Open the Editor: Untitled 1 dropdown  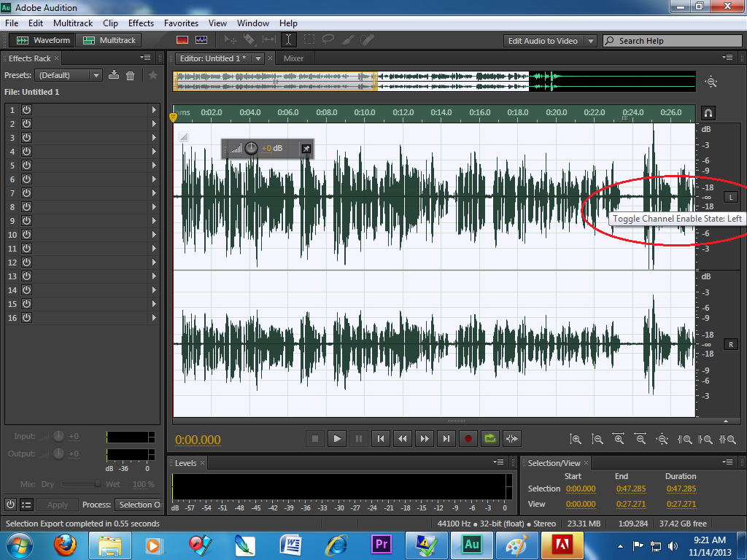pyautogui.click(x=259, y=58)
